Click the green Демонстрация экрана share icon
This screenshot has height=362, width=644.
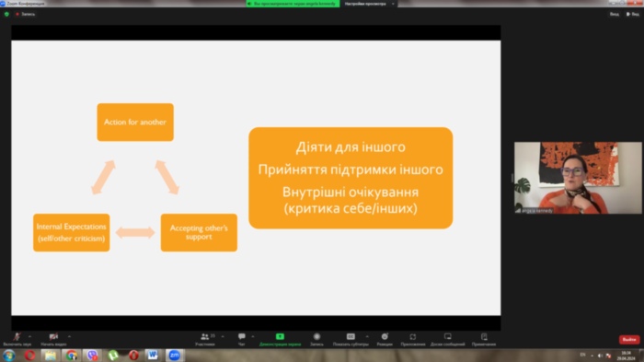(x=280, y=336)
